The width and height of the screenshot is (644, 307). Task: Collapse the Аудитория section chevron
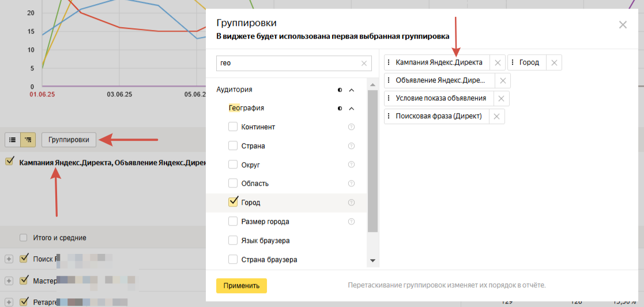coord(351,89)
